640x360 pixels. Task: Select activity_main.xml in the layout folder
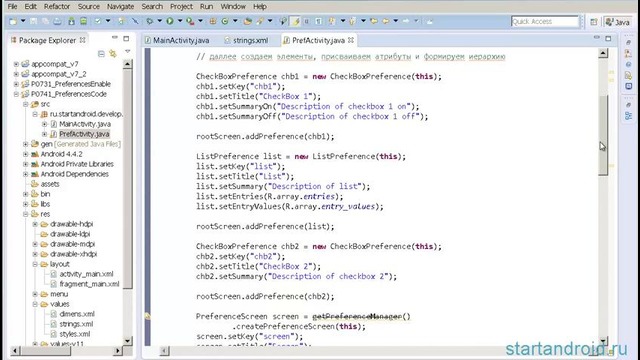click(x=86, y=274)
